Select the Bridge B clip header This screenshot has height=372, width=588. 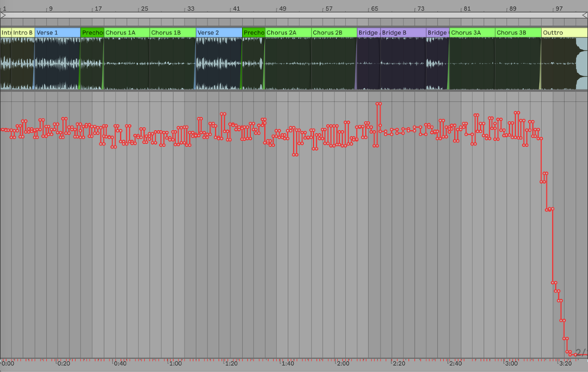(402, 33)
